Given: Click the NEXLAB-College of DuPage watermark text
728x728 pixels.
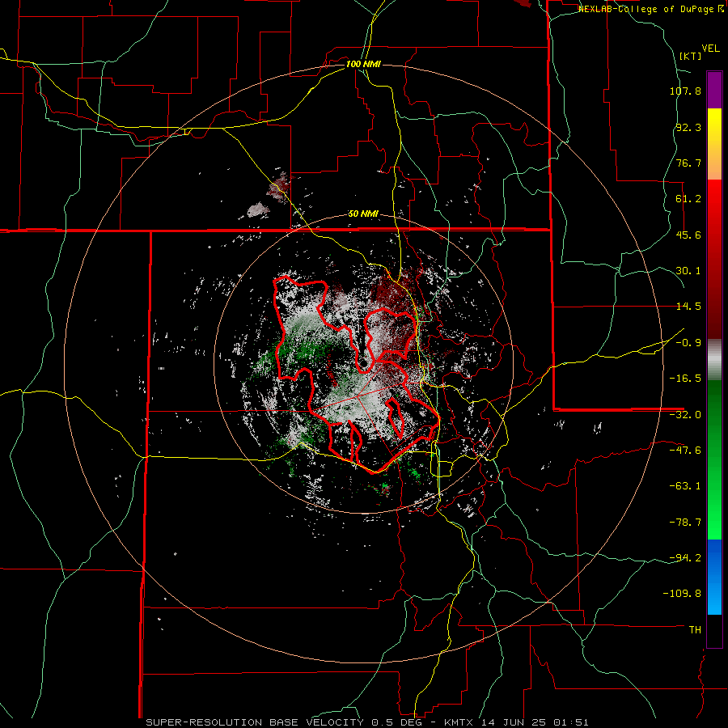Looking at the screenshot, I should click(x=646, y=9).
